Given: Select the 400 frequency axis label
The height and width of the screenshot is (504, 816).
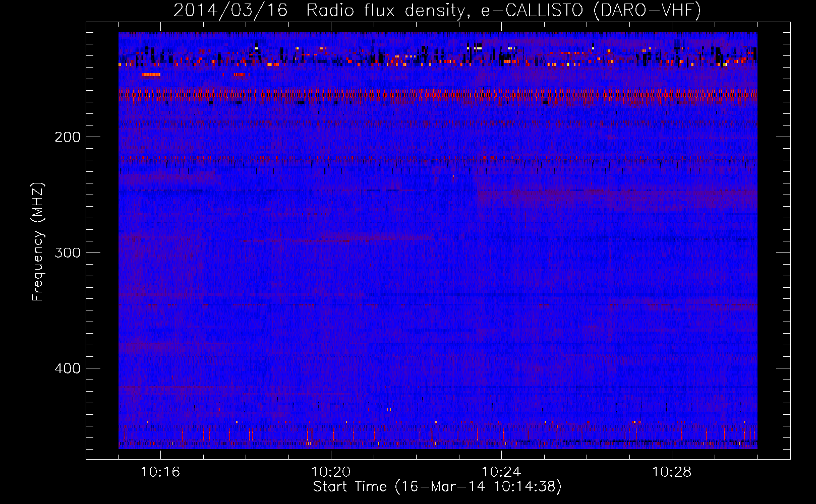Looking at the screenshot, I should point(68,368).
